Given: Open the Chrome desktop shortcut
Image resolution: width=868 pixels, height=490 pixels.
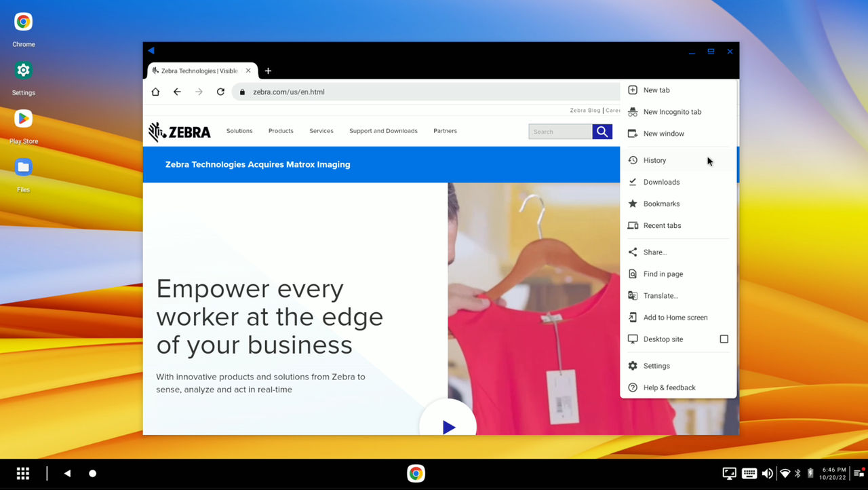Looking at the screenshot, I should pyautogui.click(x=24, y=30).
